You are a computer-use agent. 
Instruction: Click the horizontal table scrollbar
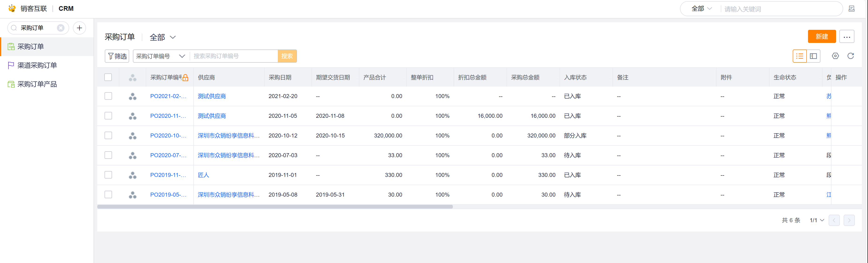coord(275,207)
